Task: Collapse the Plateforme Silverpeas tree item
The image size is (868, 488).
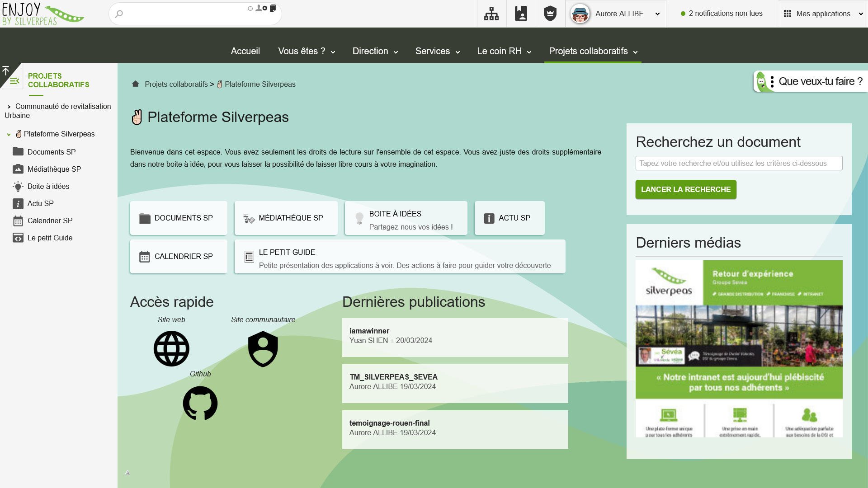Action: click(x=9, y=134)
